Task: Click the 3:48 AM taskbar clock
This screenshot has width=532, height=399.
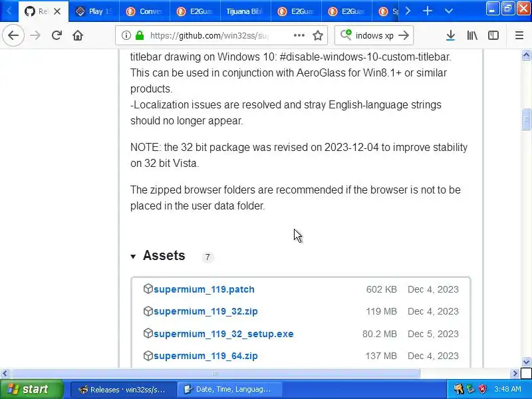Action: [x=507, y=389]
